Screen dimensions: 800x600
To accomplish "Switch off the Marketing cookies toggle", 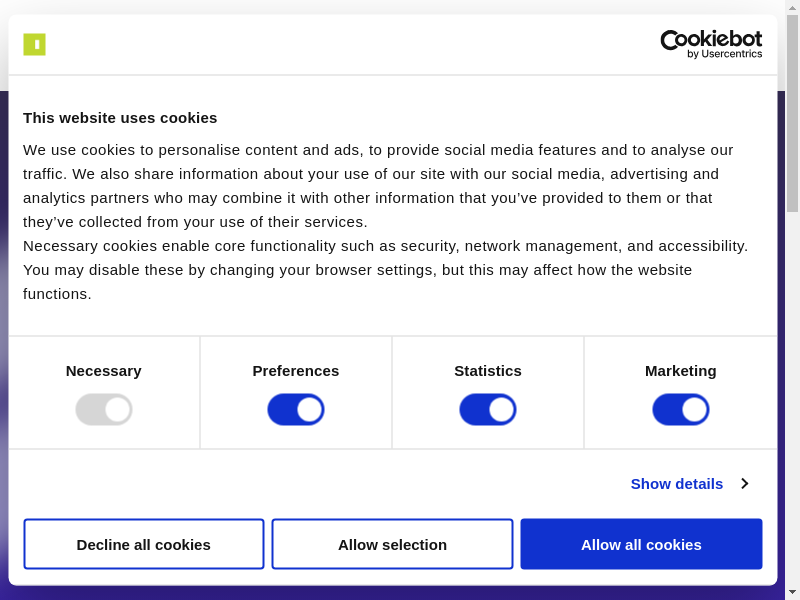I will 681,410.
